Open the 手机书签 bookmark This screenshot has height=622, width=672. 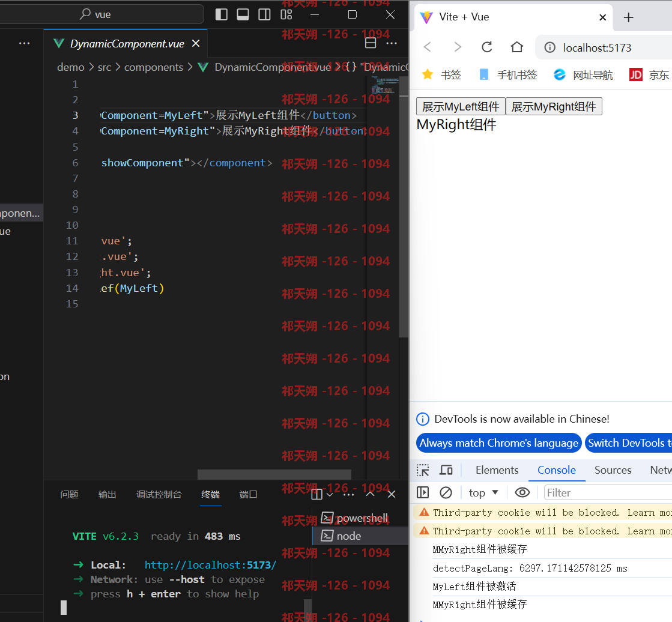click(508, 75)
